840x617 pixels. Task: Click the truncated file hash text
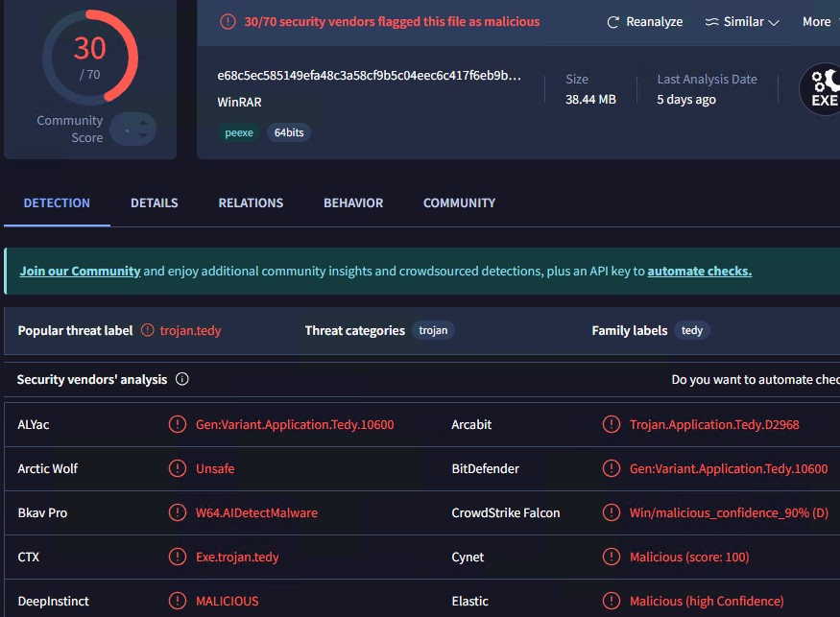(369, 76)
